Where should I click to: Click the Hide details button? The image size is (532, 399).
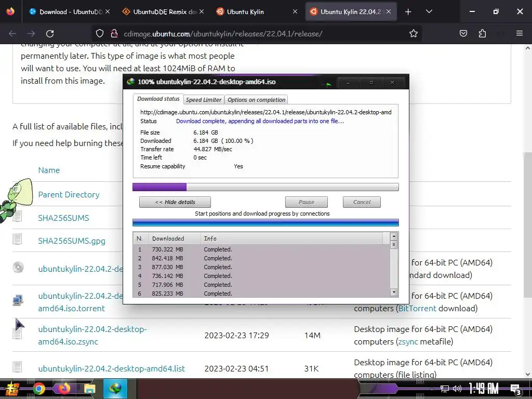coord(175,202)
